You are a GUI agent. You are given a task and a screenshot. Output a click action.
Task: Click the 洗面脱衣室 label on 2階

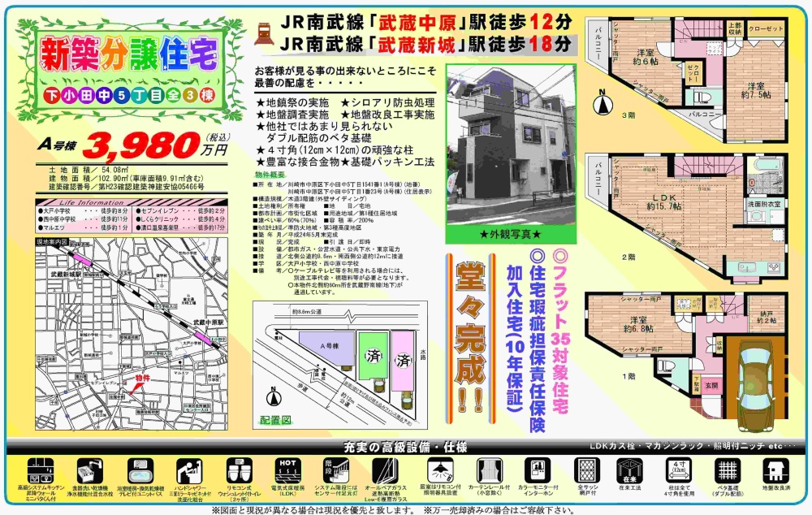[x=764, y=204]
